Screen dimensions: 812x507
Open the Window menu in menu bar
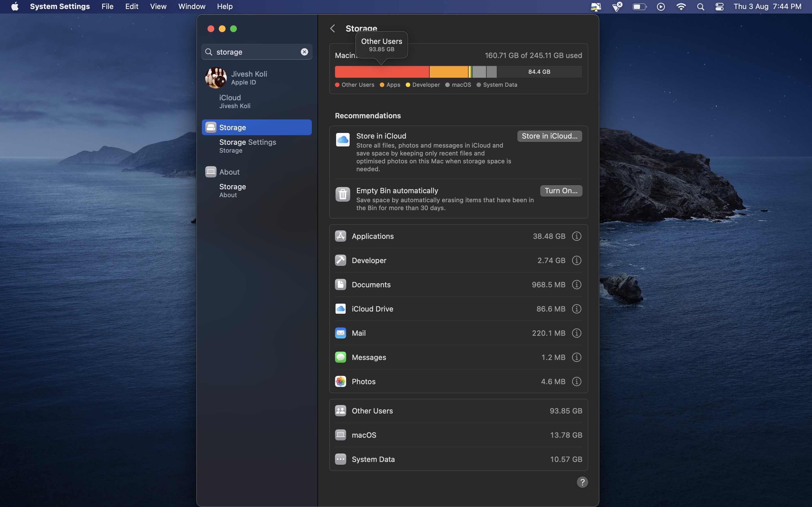[x=192, y=6]
